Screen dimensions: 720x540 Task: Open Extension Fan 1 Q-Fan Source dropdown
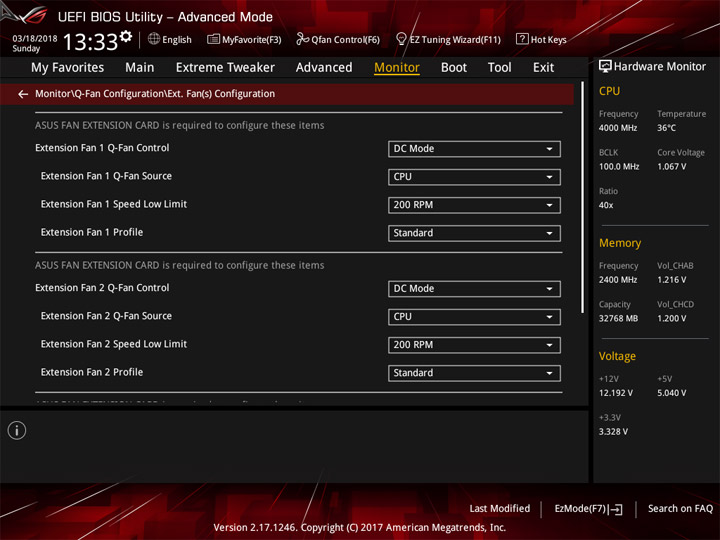click(x=474, y=177)
